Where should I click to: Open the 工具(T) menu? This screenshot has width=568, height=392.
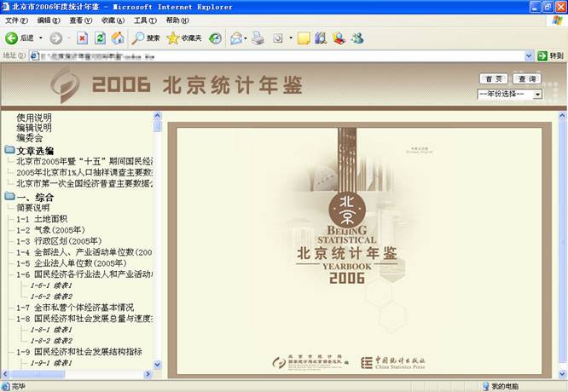[x=145, y=20]
